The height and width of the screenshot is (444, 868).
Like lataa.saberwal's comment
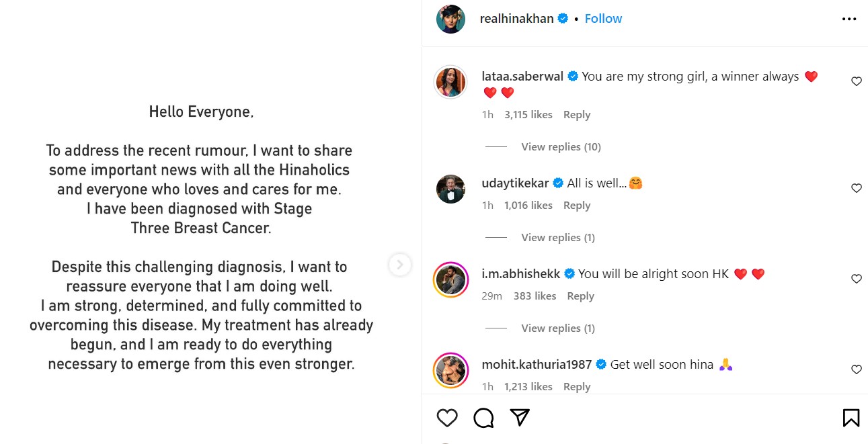pyautogui.click(x=856, y=81)
